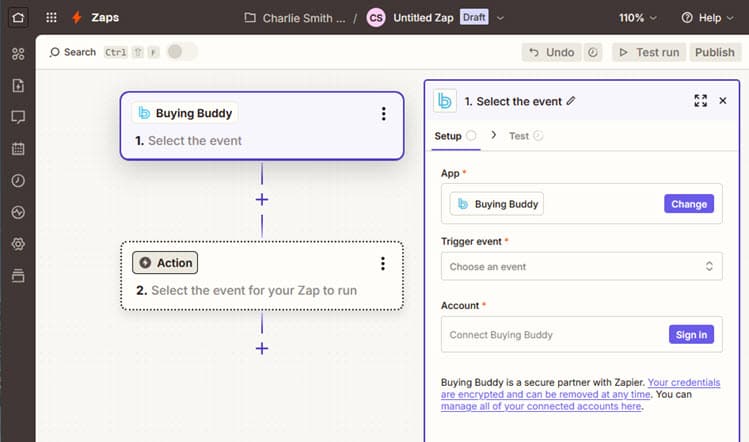
Task: Click Buying Buddy logo in panel header
Action: (445, 101)
